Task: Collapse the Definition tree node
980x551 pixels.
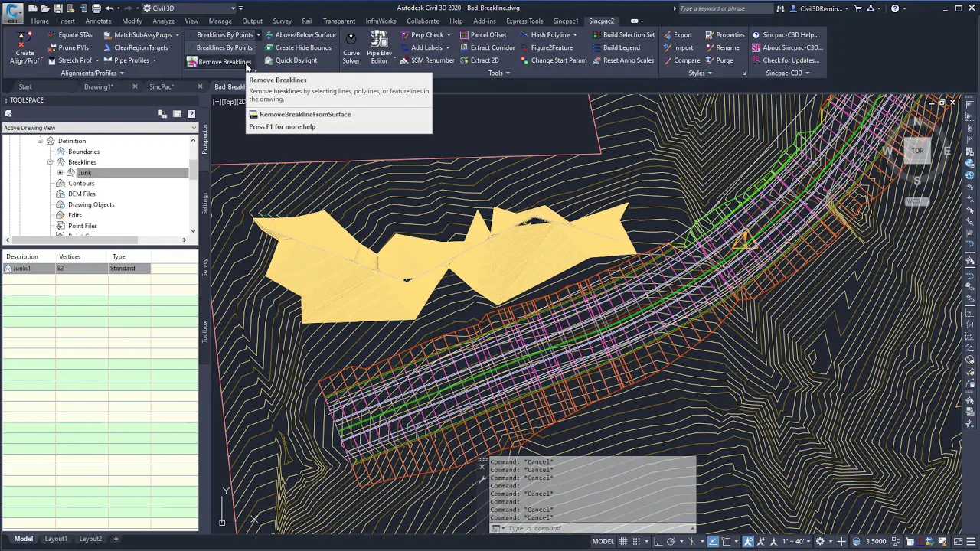Action: click(40, 141)
